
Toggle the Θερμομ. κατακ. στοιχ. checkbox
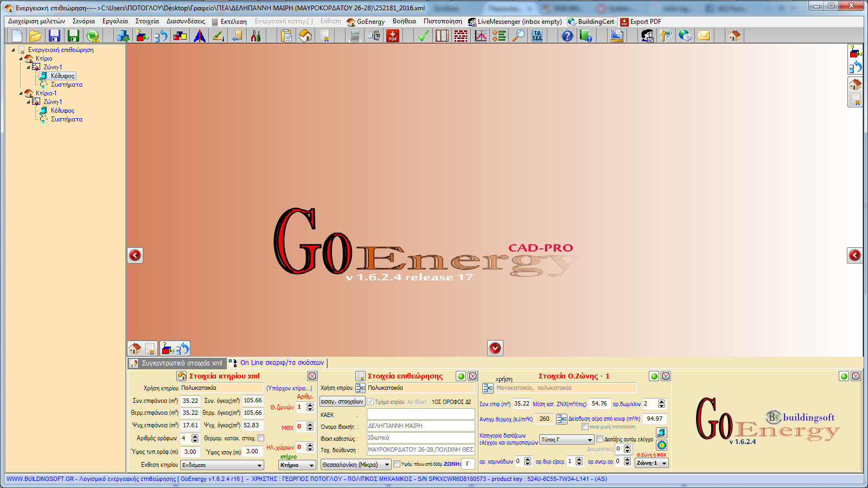point(261,438)
